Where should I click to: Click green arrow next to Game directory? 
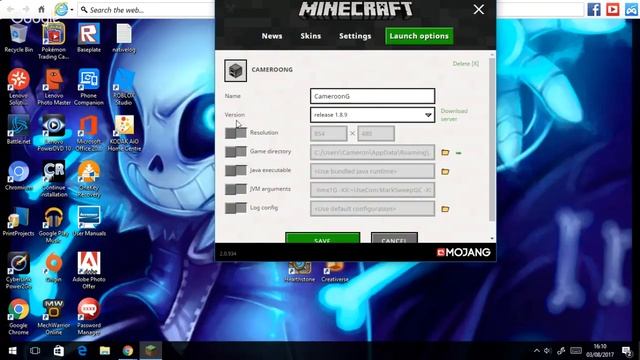pyautogui.click(x=458, y=153)
